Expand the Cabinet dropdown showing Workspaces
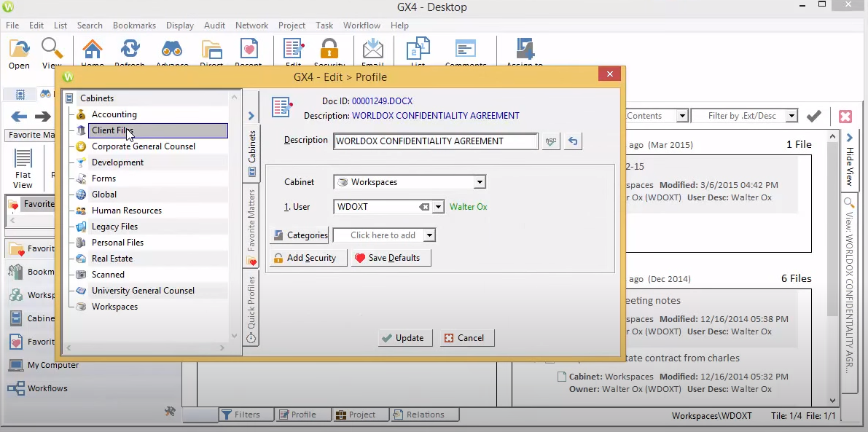The height and width of the screenshot is (432, 868). (x=479, y=181)
